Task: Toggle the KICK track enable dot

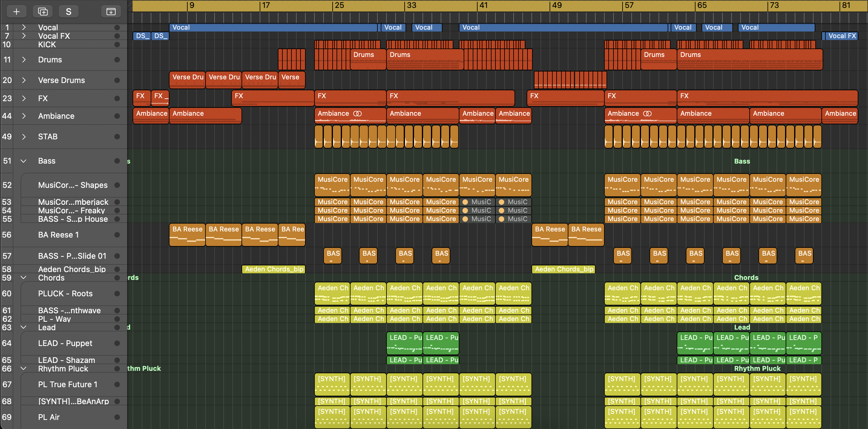Action: (x=117, y=45)
